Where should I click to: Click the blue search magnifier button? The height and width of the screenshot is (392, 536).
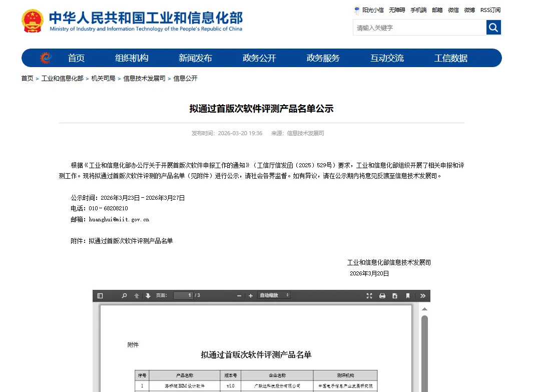pyautogui.click(x=493, y=28)
